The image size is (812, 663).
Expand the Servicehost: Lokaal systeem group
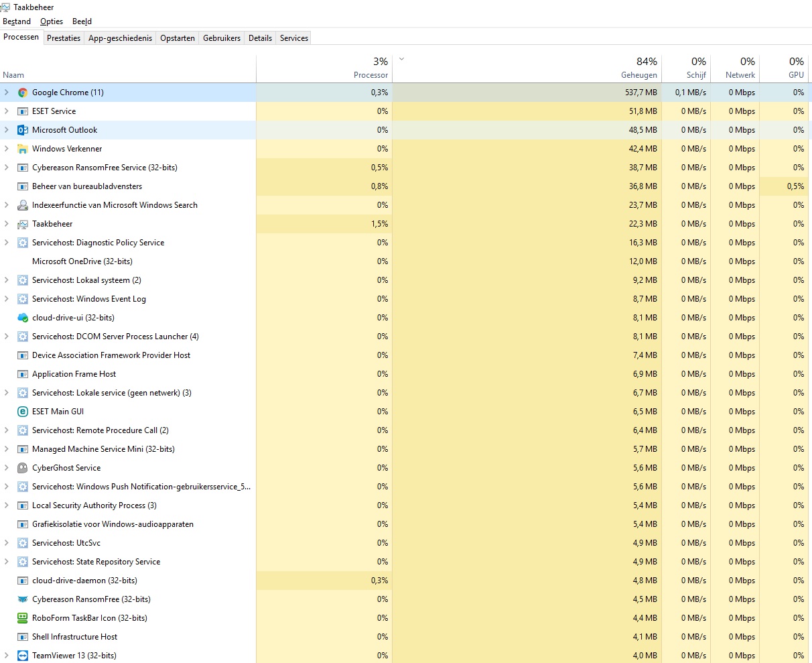pos(7,280)
